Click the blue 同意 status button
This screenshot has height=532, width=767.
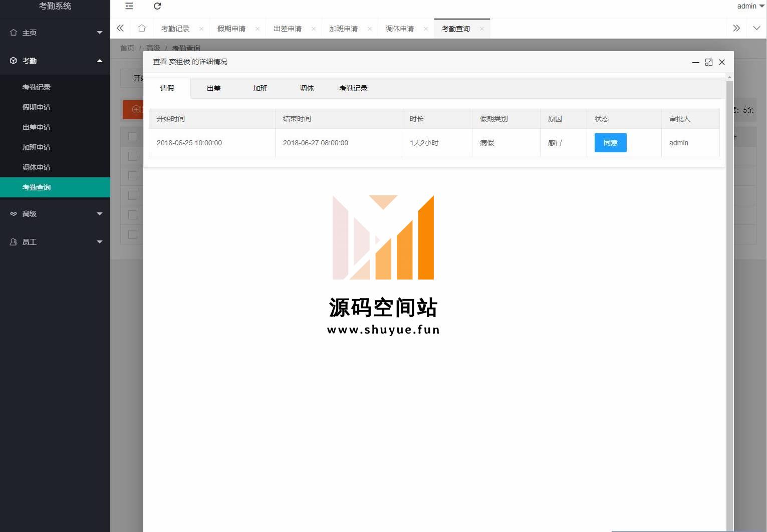click(611, 143)
